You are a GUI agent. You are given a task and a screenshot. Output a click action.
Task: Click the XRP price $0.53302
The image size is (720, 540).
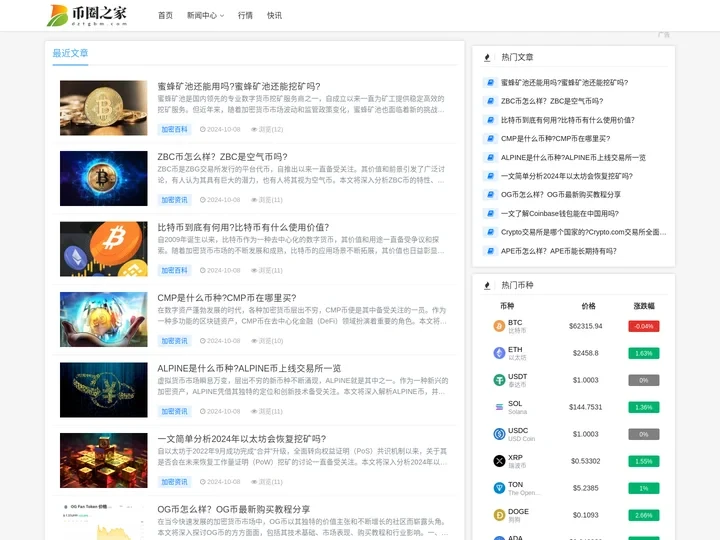(x=585, y=461)
